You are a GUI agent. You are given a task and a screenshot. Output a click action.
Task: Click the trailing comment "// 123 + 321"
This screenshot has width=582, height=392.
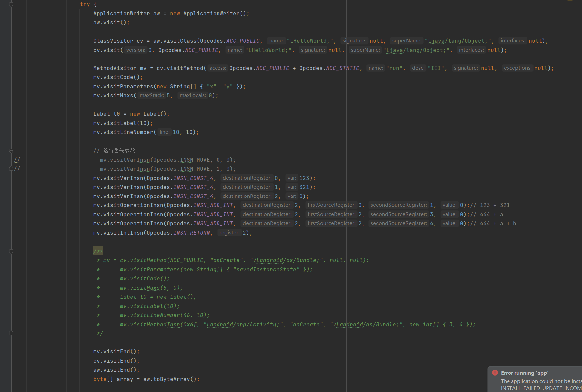490,205
